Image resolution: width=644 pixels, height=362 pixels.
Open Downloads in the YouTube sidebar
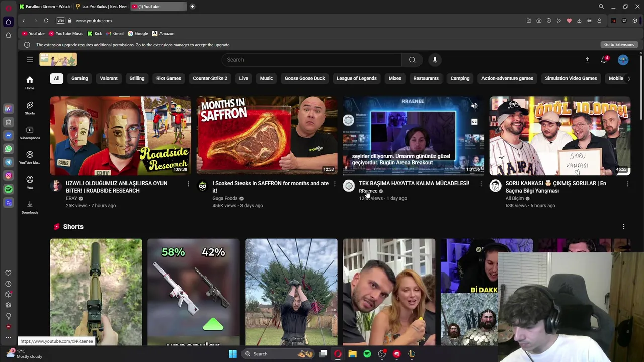(30, 207)
